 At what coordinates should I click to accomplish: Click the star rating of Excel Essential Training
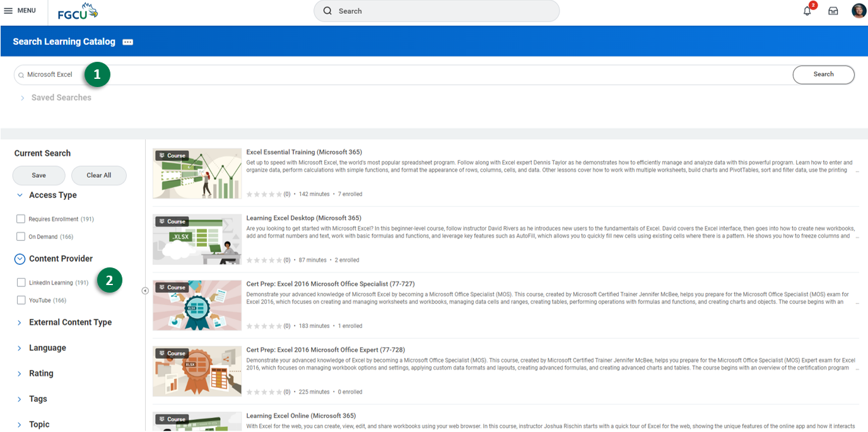pos(264,194)
